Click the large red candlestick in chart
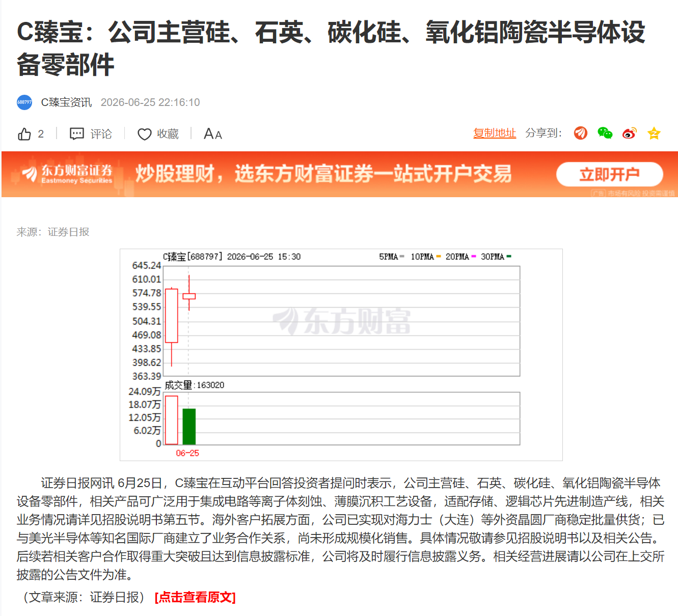Image resolution: width=678 pixels, height=616 pixels. pos(172,316)
